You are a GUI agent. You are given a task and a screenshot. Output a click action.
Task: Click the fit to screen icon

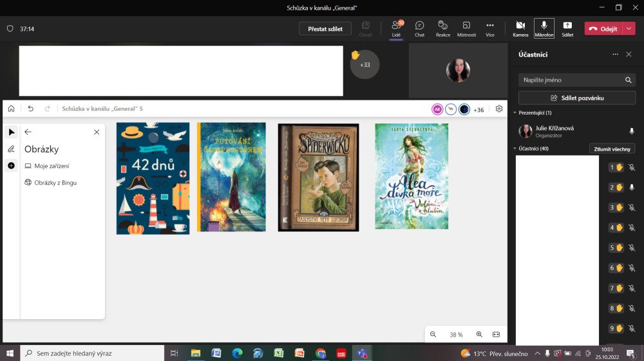point(496,335)
